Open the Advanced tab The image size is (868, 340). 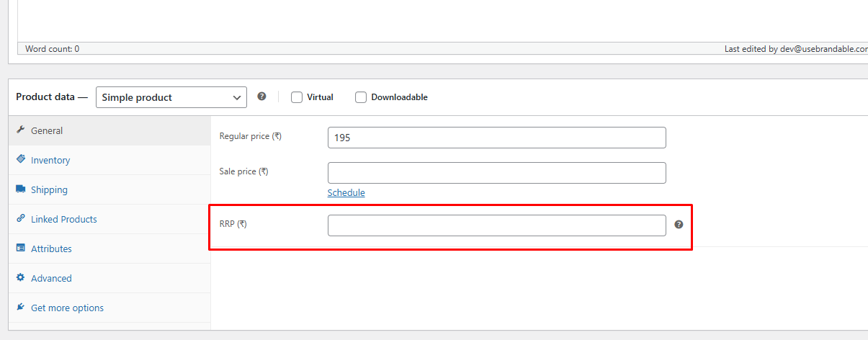coord(51,278)
